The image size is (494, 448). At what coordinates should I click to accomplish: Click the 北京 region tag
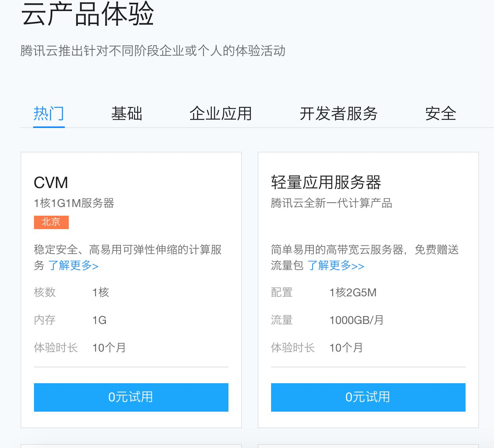point(51,222)
